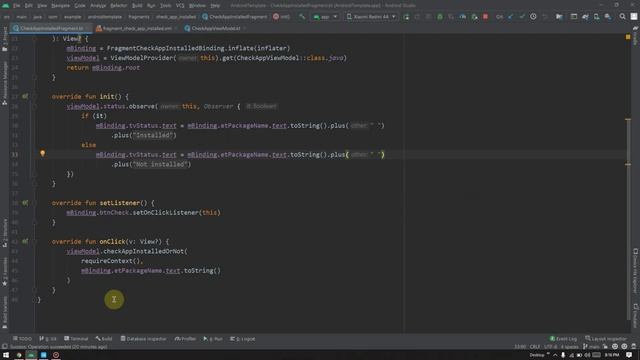Select the CheckAppInstalledFragment.kt editor tab
Screen dimensions: 640x360
click(x=51, y=29)
